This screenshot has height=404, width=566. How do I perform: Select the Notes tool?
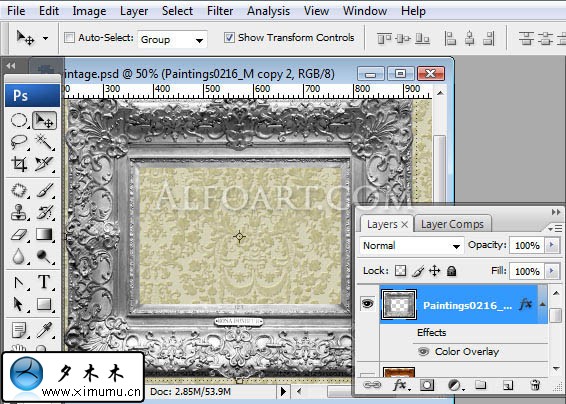19,330
